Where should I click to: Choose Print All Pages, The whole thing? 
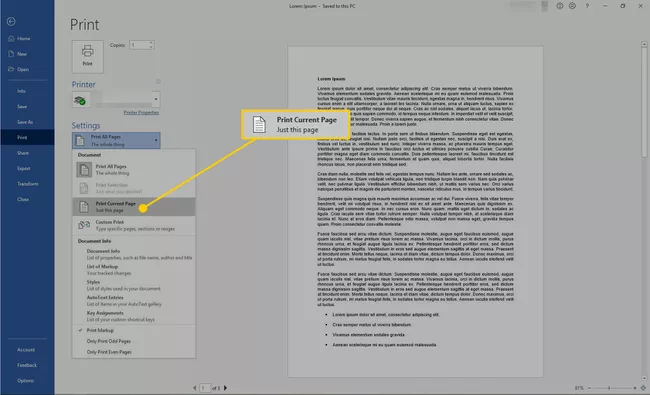pos(133,170)
